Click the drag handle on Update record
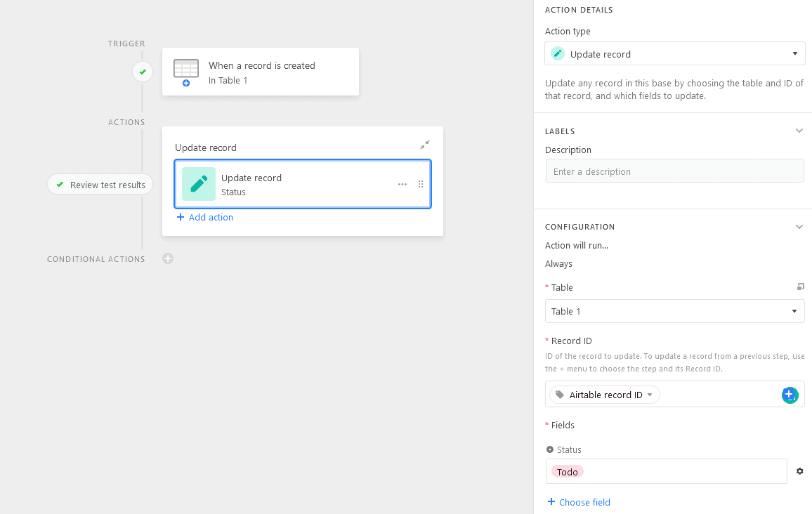The width and height of the screenshot is (812, 514). [421, 184]
